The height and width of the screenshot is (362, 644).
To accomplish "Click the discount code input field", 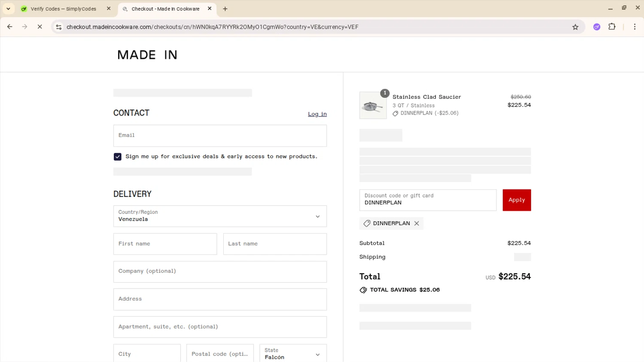I will click(x=428, y=200).
